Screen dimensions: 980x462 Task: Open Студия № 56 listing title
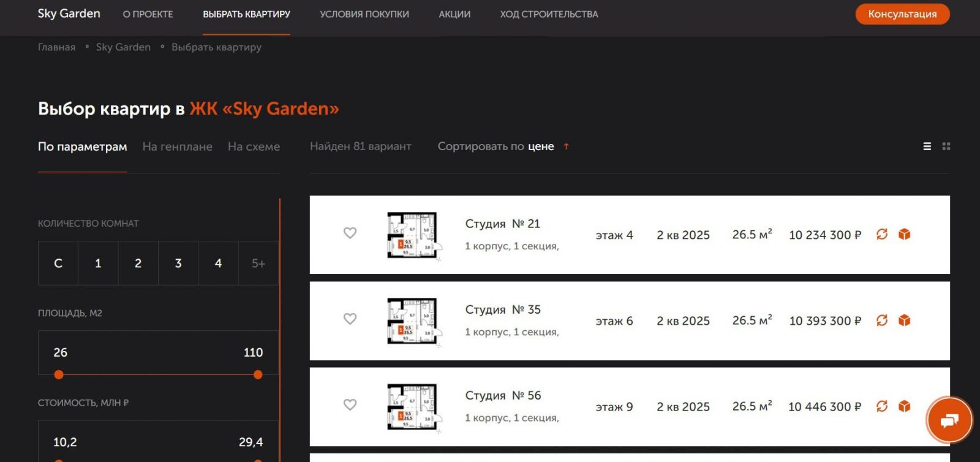[x=503, y=395]
